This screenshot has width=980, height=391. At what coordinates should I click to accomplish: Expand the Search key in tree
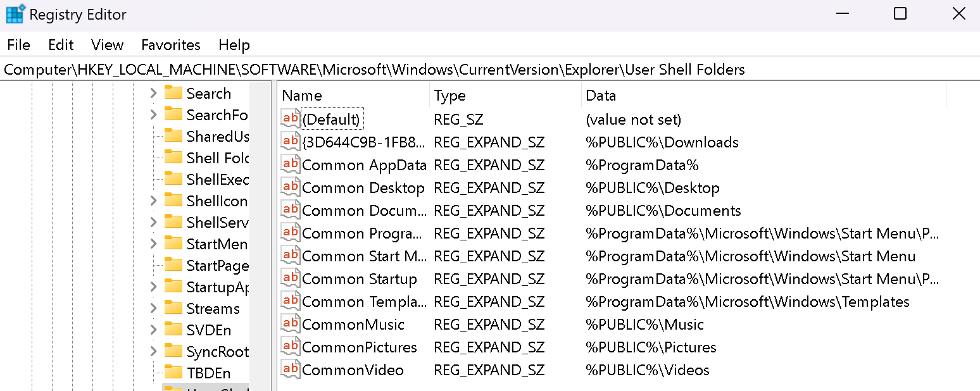[x=153, y=94]
